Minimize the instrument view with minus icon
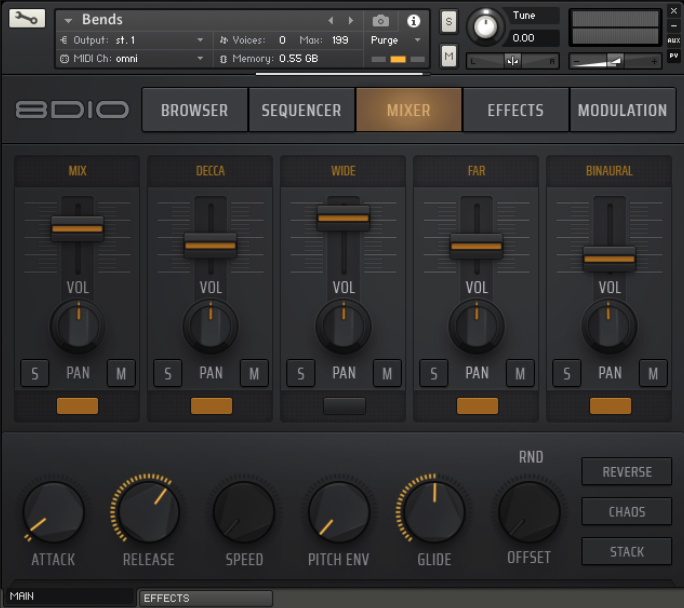 pyautogui.click(x=674, y=26)
